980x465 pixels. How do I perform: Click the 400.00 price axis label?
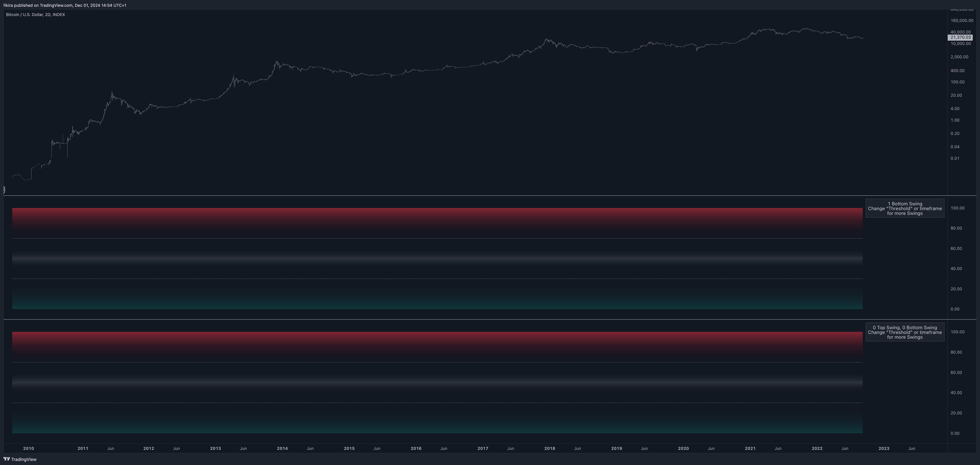[x=958, y=71]
